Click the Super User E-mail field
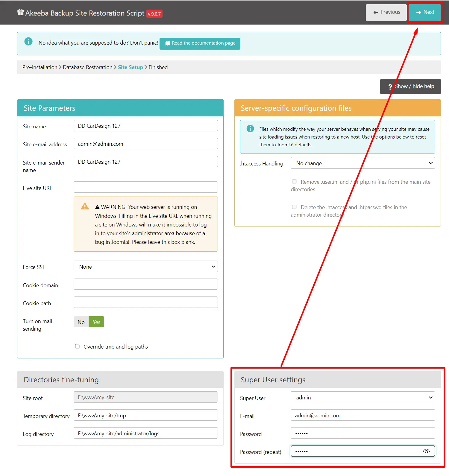Screen dimensions: 449x476 point(363,415)
